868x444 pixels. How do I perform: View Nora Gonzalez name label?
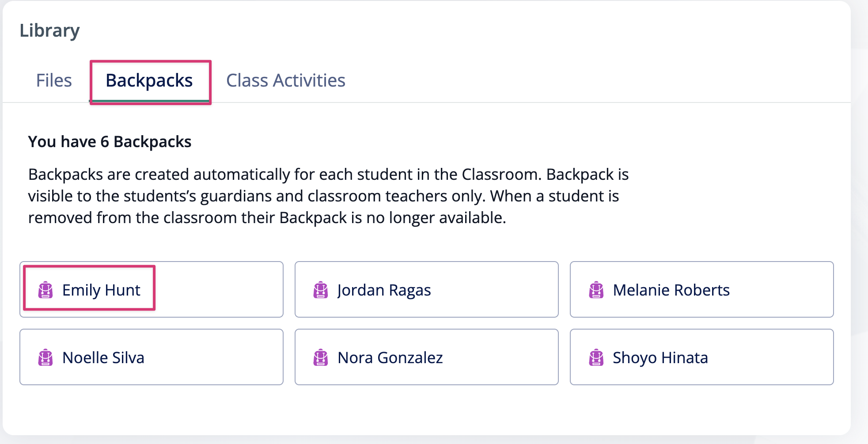(x=390, y=358)
